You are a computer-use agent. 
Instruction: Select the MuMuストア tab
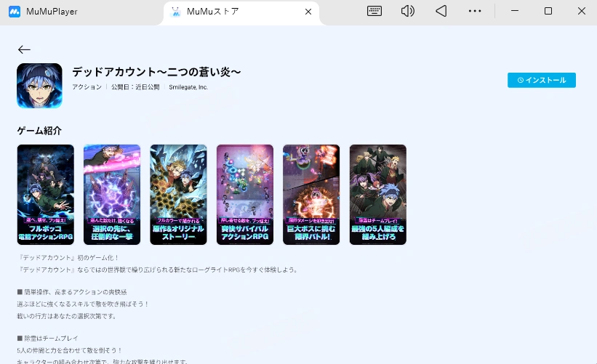coord(241,12)
